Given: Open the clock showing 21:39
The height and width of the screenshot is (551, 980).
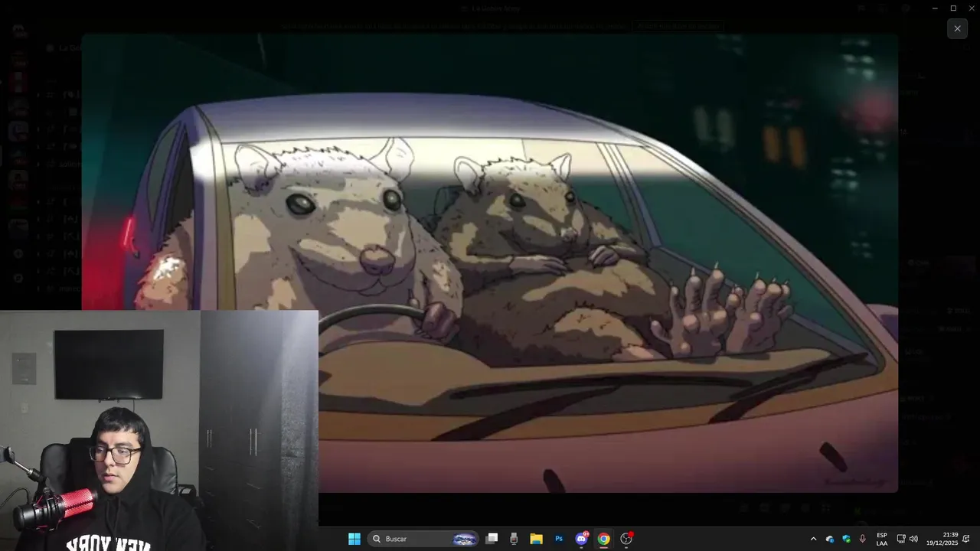Looking at the screenshot, I should pyautogui.click(x=942, y=539).
